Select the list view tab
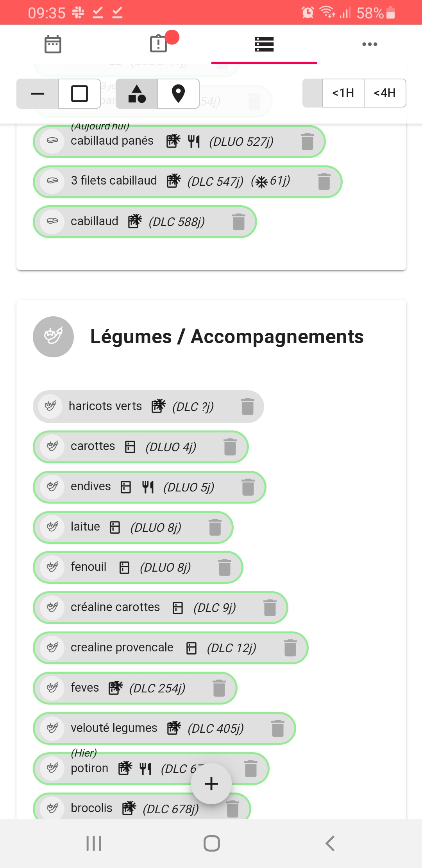 pos(264,44)
